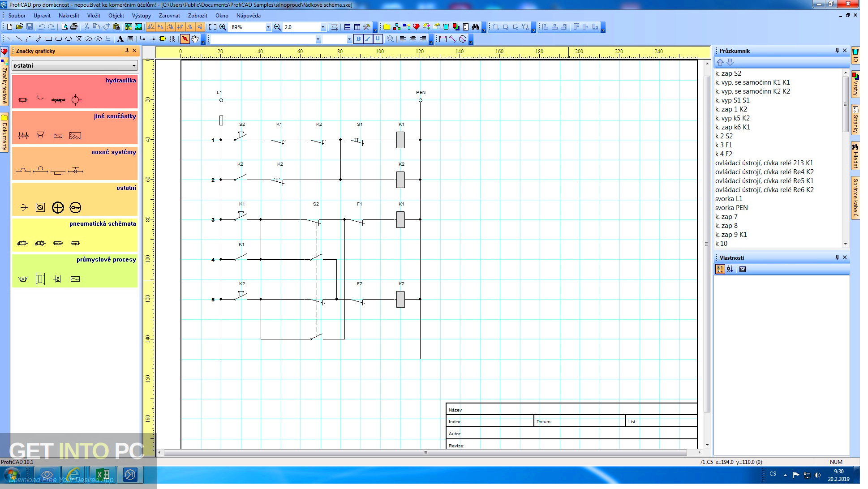Zoom out with the magnifier minus icon

(277, 27)
